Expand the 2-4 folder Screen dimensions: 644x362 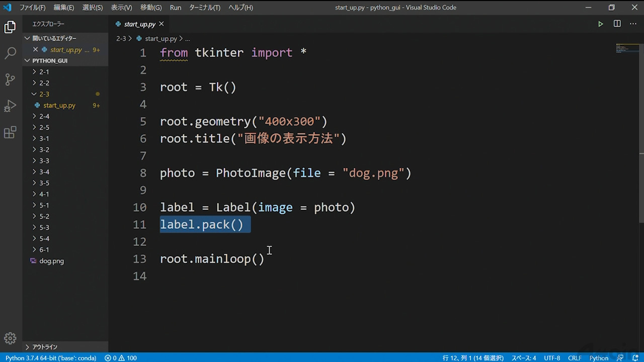44,116
